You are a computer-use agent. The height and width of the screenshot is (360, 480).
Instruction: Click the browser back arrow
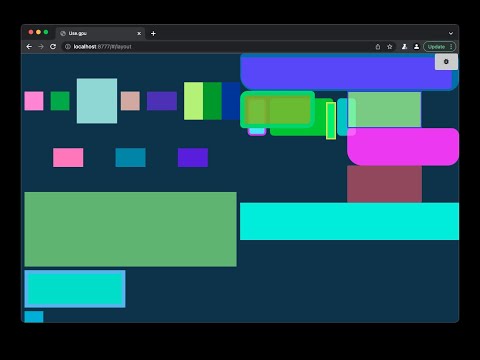click(29, 47)
